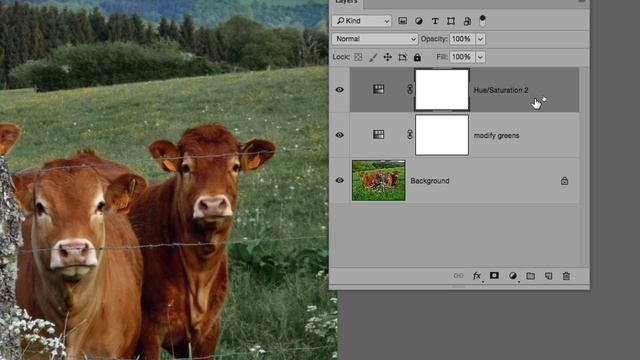Select Hue/Saturation 2 layer mask thumbnail
The height and width of the screenshot is (360, 640).
(442, 90)
